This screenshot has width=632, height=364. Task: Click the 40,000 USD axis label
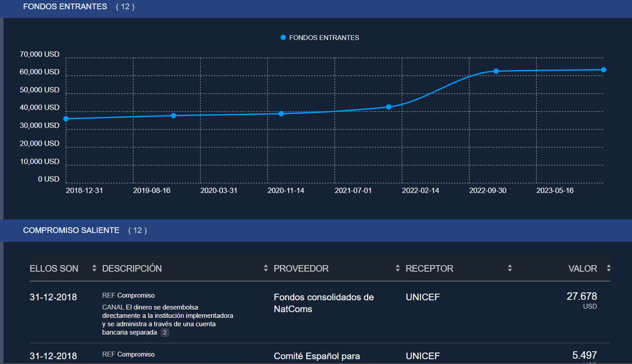tap(40, 107)
